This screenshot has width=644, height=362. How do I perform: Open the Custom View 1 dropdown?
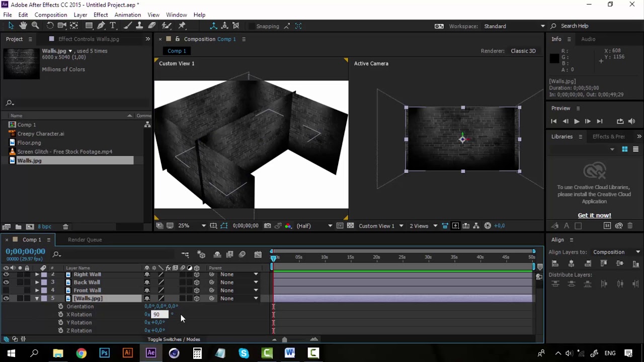pos(381,226)
